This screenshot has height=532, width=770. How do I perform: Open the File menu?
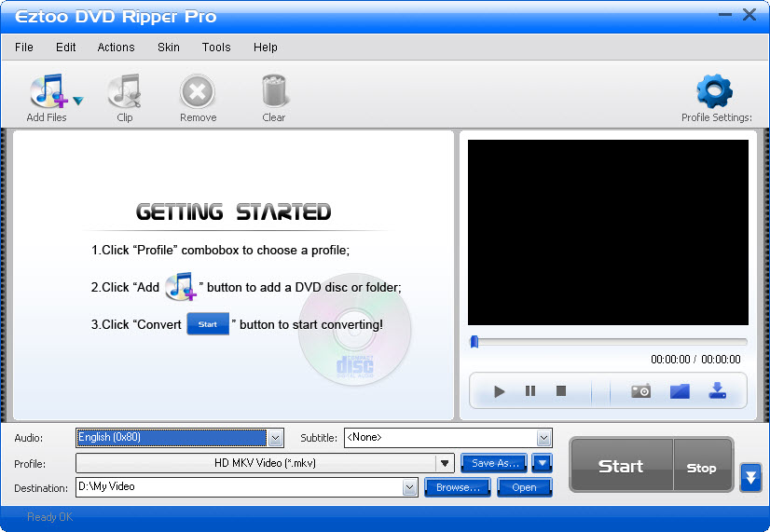click(24, 48)
